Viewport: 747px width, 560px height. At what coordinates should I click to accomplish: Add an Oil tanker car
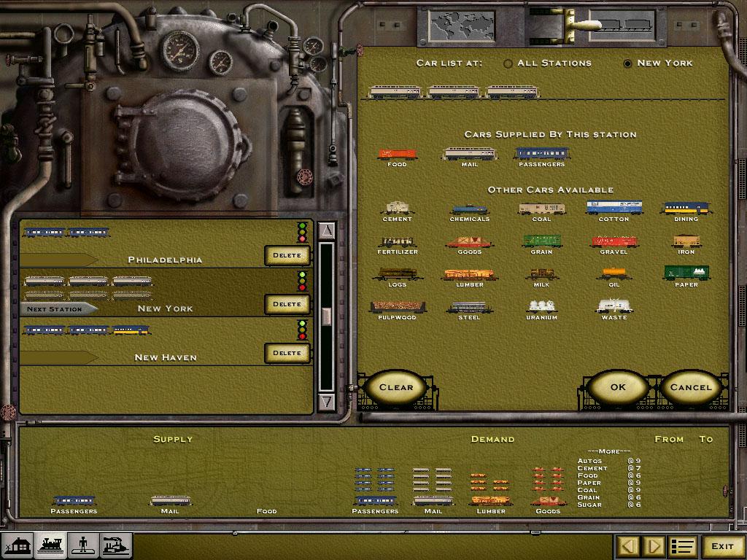tap(614, 275)
